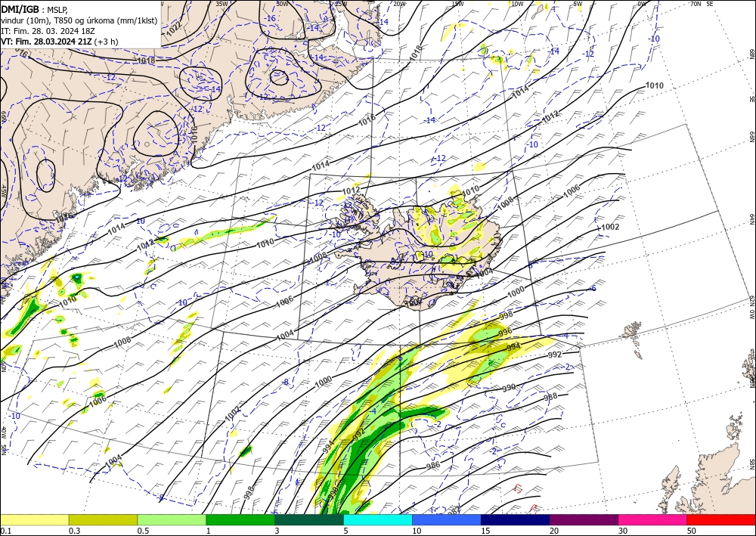Click the olive 0.3–0.5 legend color band
The width and height of the screenshot is (756, 536).
coord(103,519)
